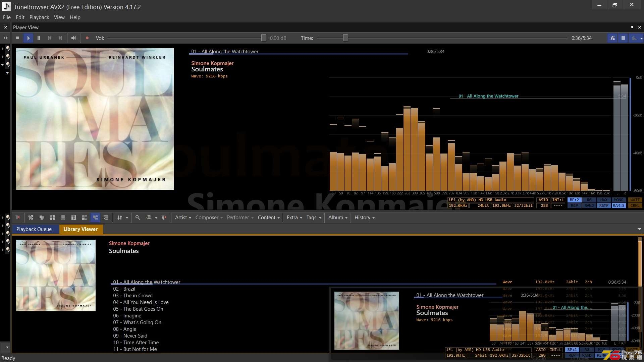Click the Play button
Screen dimensions: 644x362
[28, 38]
